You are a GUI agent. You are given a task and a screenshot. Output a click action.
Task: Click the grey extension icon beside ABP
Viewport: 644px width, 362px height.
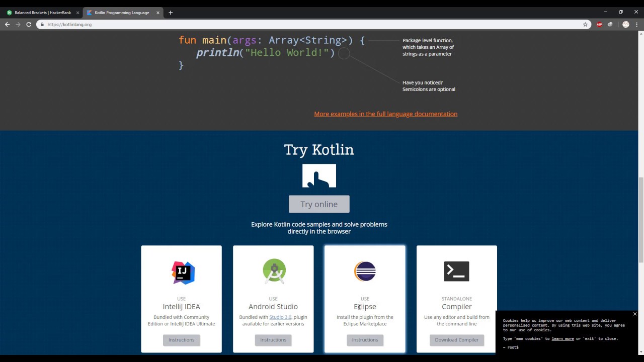pyautogui.click(x=610, y=24)
